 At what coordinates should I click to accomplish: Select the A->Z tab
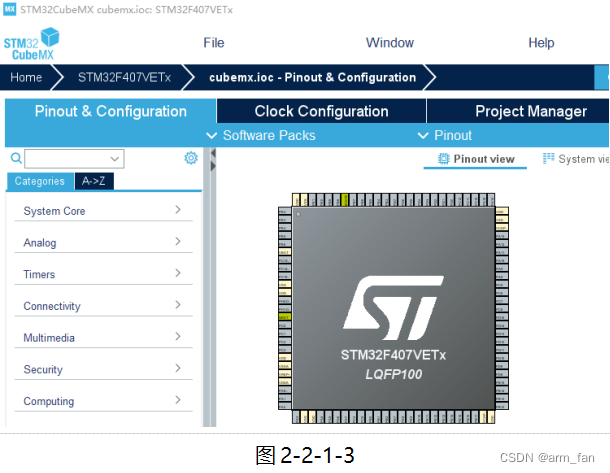(x=94, y=181)
